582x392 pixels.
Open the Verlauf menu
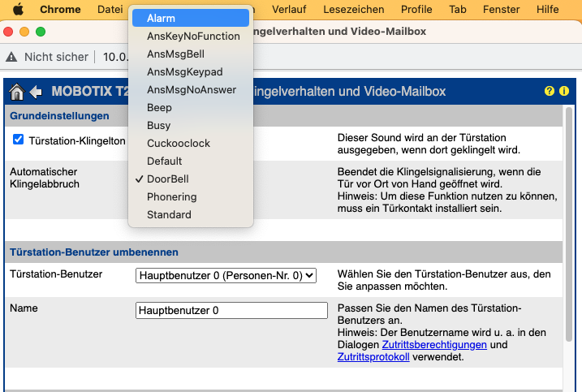[x=289, y=9]
